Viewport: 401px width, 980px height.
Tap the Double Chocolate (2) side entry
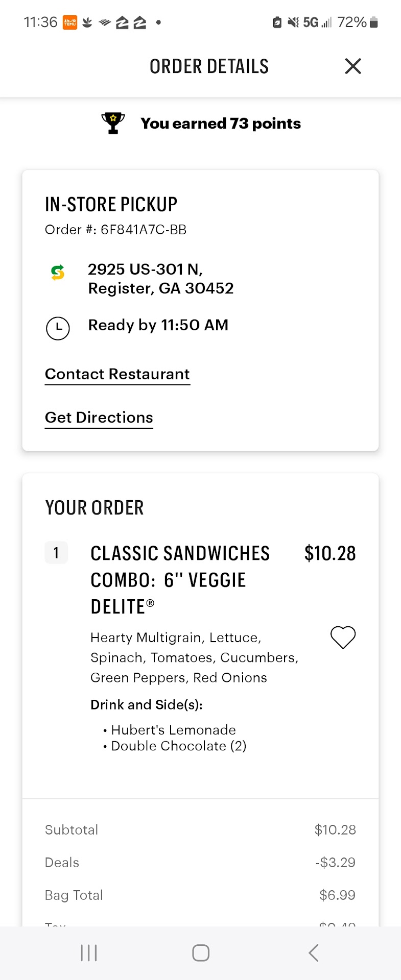(178, 746)
